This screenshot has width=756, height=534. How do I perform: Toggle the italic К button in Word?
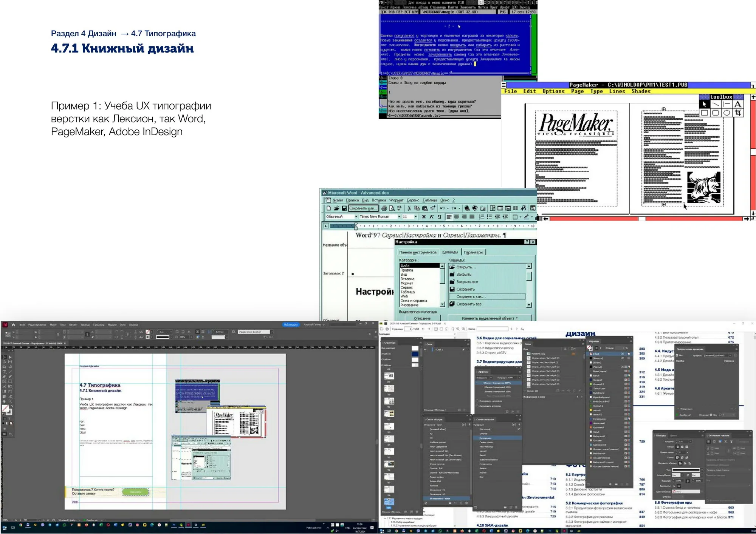pos(431,217)
